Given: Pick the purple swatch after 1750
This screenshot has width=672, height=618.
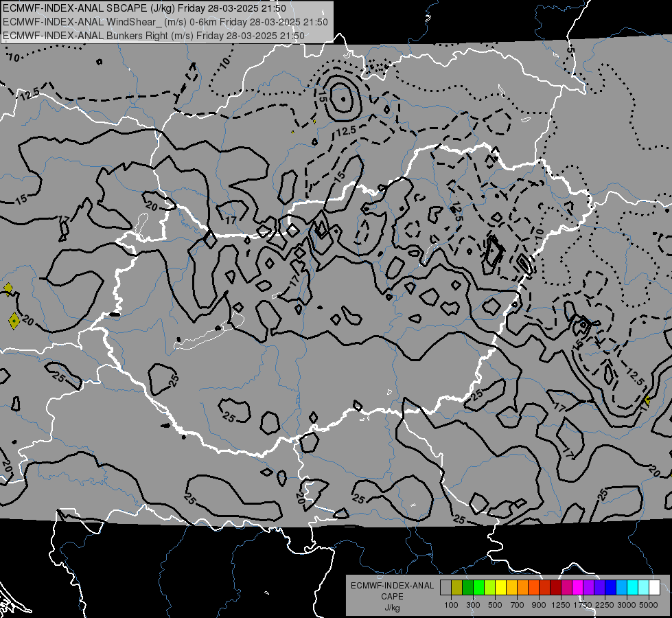Looking at the screenshot, I should point(588,588).
